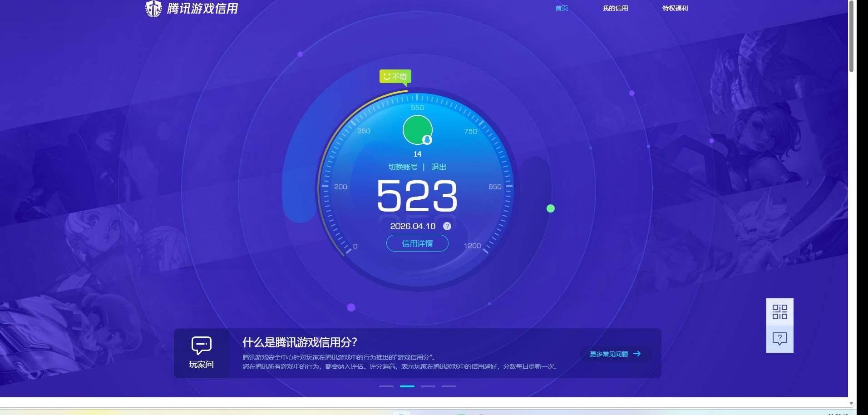Click 切换账号 to change accounts
Image resolution: width=868 pixels, height=415 pixels.
tap(403, 167)
